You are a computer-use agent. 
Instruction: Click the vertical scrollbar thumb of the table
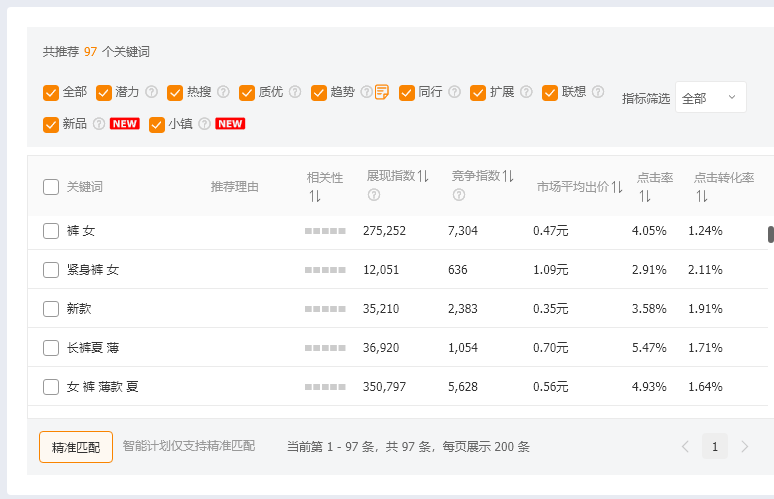point(770,235)
